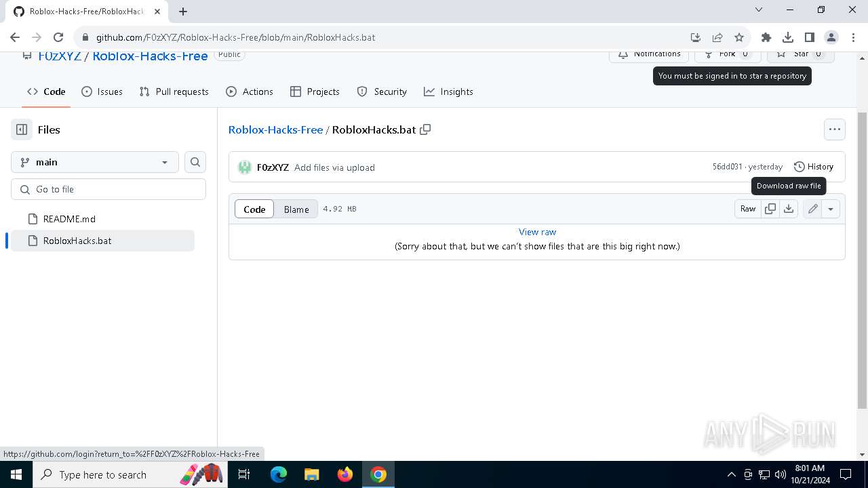868x488 pixels.
Task: Select README.md in file tree
Action: 102,219
